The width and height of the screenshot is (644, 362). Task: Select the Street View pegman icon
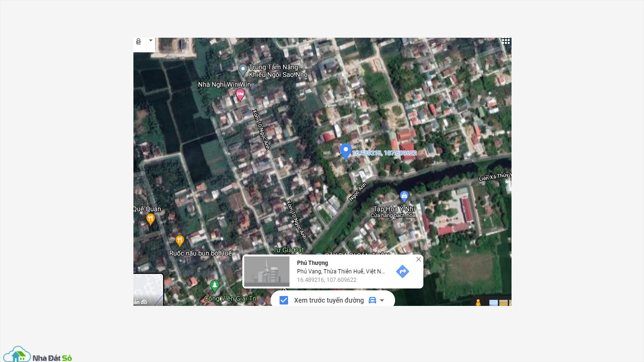pos(478,302)
